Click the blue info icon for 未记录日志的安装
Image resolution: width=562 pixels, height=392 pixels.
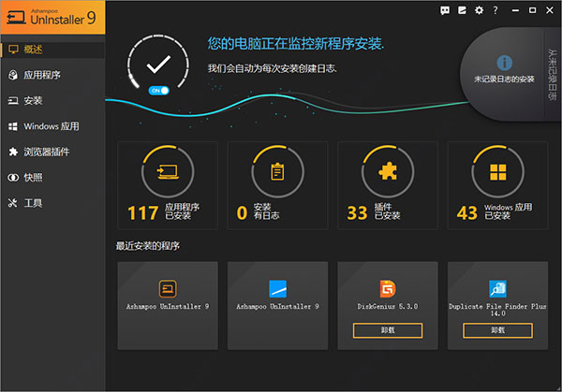point(504,63)
